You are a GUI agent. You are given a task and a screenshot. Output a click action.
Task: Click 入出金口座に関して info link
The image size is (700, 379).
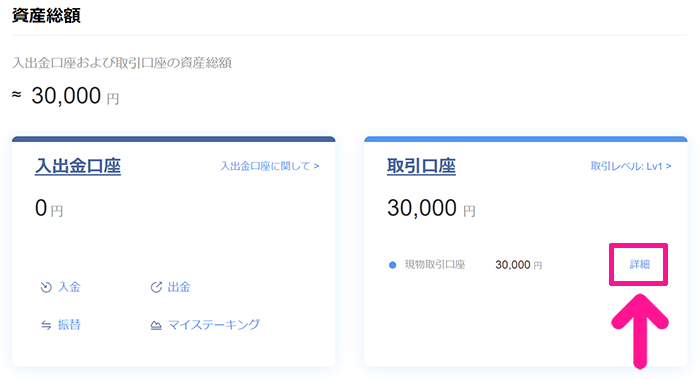click(265, 166)
